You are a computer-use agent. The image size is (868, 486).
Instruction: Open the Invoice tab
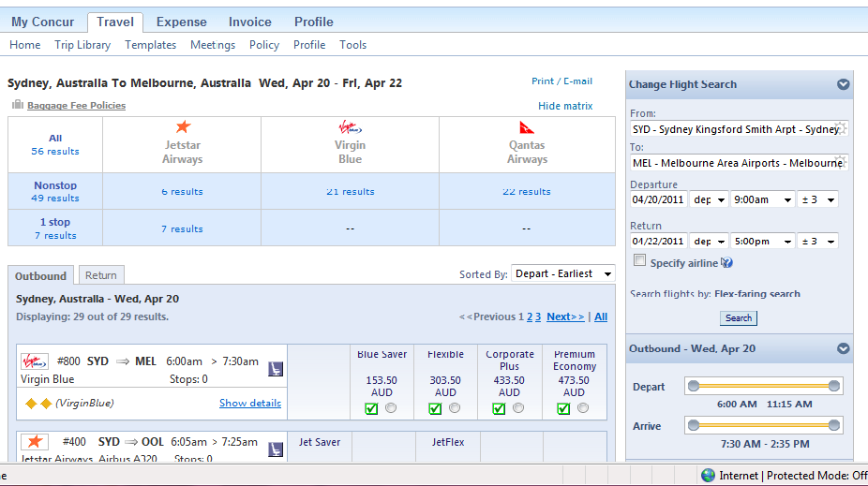tap(250, 22)
